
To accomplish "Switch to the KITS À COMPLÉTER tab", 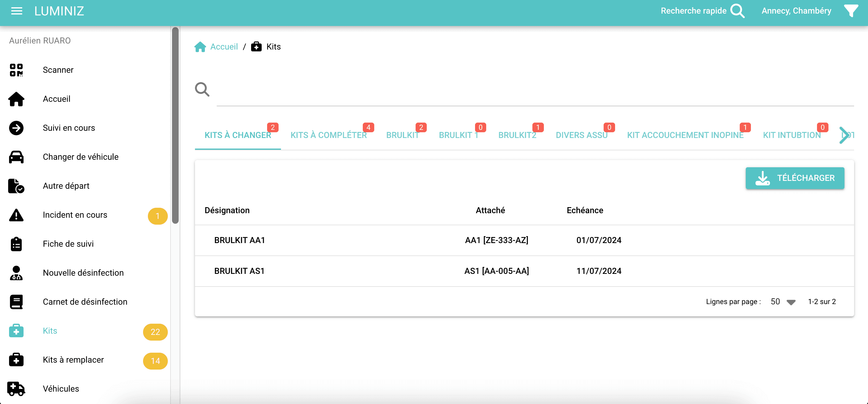I will tap(329, 135).
